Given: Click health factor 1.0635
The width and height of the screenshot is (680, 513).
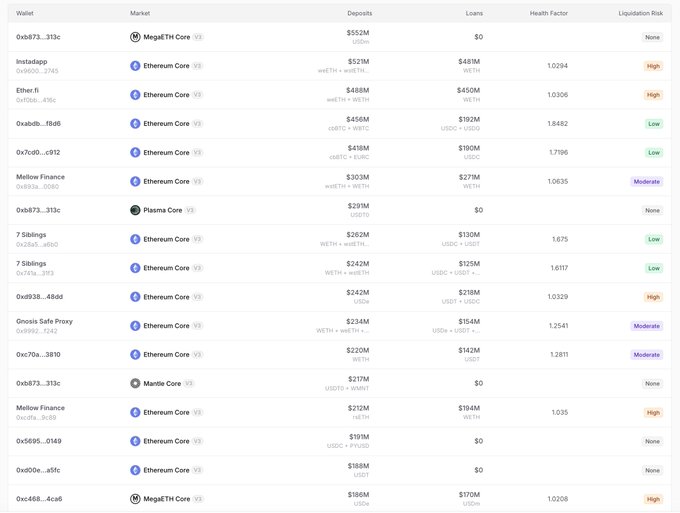Looking at the screenshot, I should tap(558, 181).
